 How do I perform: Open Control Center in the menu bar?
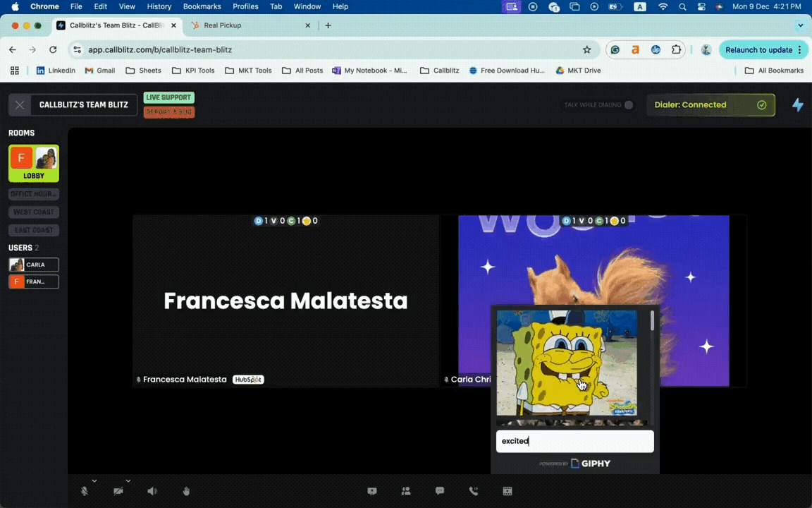coord(701,6)
